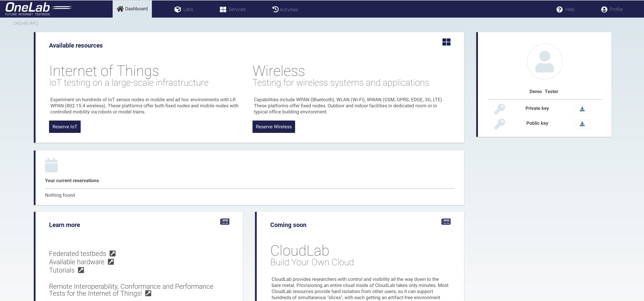Open the Help menu
This screenshot has width=644, height=301.
565,9
